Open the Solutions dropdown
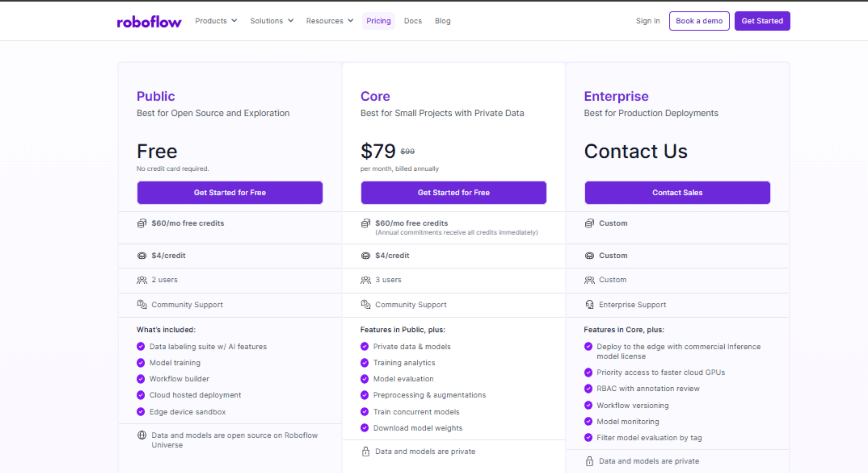The height and width of the screenshot is (473, 868). (272, 21)
